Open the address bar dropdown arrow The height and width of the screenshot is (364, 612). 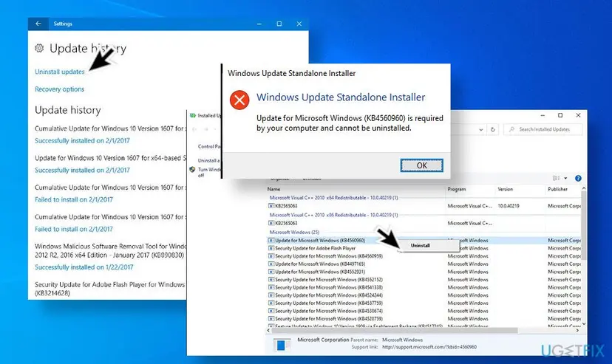(x=481, y=130)
